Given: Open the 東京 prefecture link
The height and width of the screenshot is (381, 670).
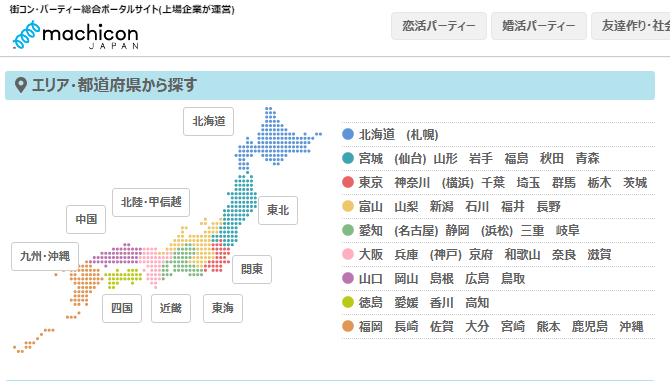Looking at the screenshot, I should [371, 182].
